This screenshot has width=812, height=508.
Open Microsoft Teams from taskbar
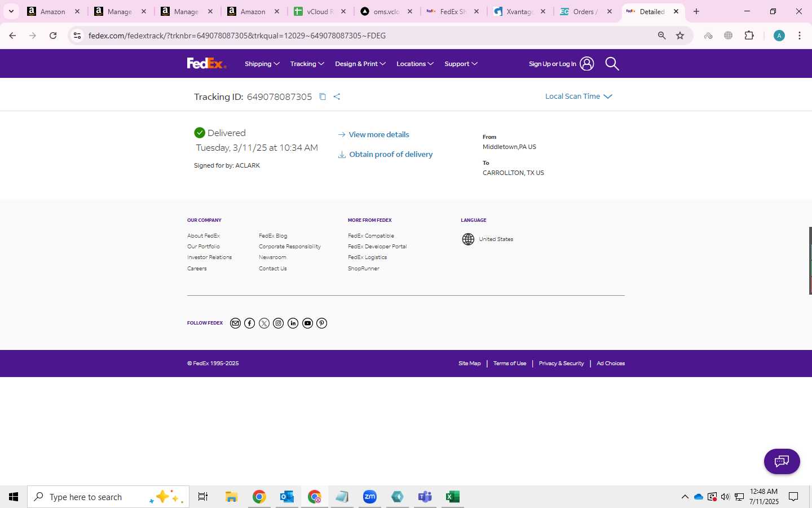pyautogui.click(x=425, y=497)
